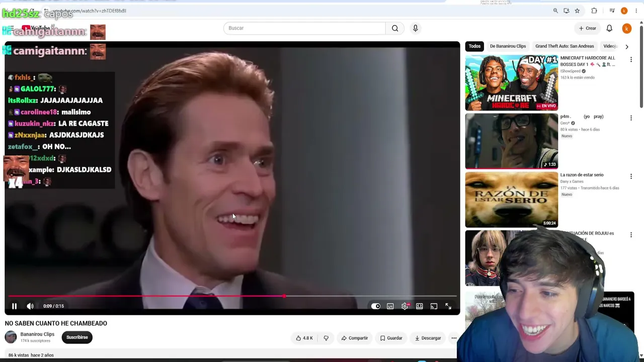644x362 pixels.
Task: Dislike the video with the thumbs-down button
Action: coord(326,338)
